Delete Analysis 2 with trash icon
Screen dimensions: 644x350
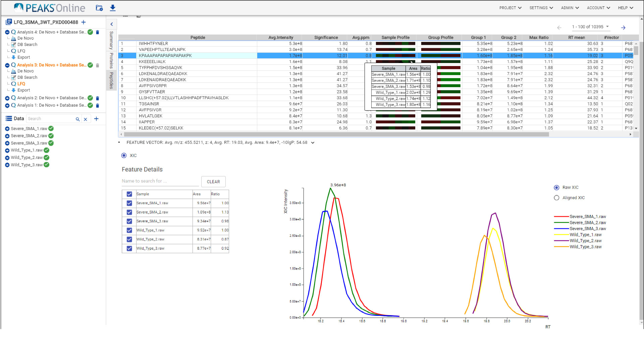coord(98,98)
